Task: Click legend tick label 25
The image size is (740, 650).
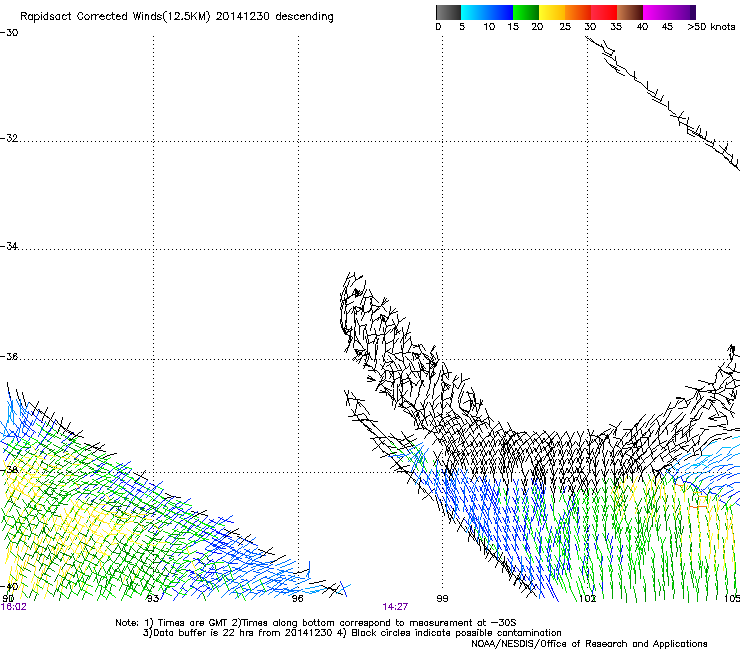Action: coord(565,27)
